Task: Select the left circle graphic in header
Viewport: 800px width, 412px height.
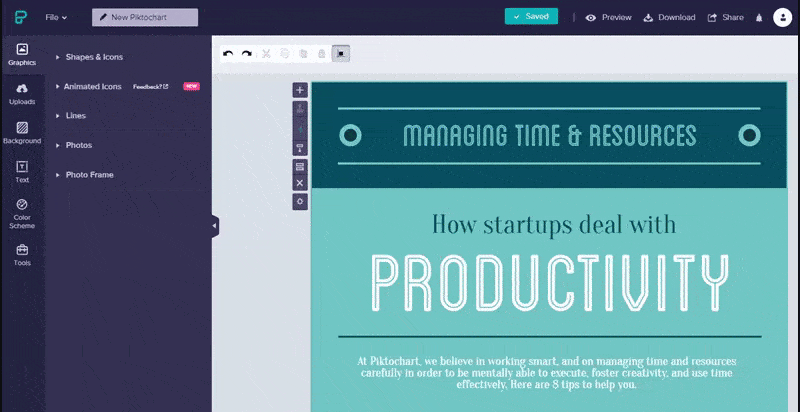Action: [x=351, y=135]
